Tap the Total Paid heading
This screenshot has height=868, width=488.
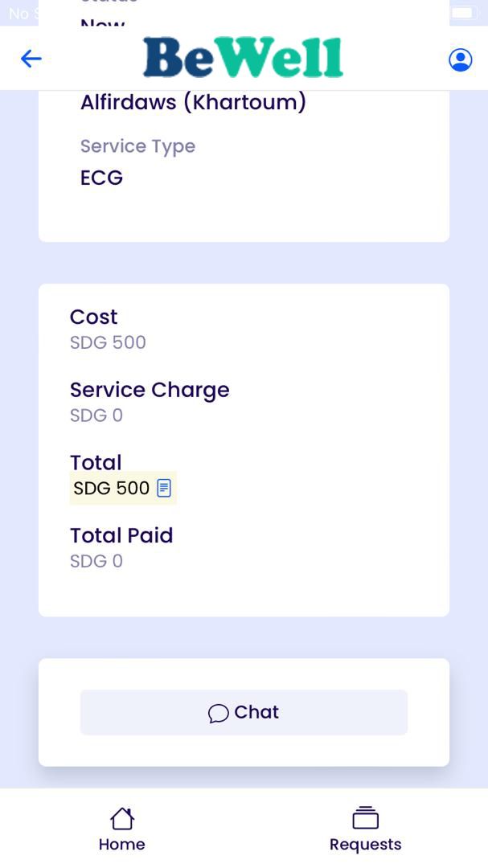tap(121, 535)
